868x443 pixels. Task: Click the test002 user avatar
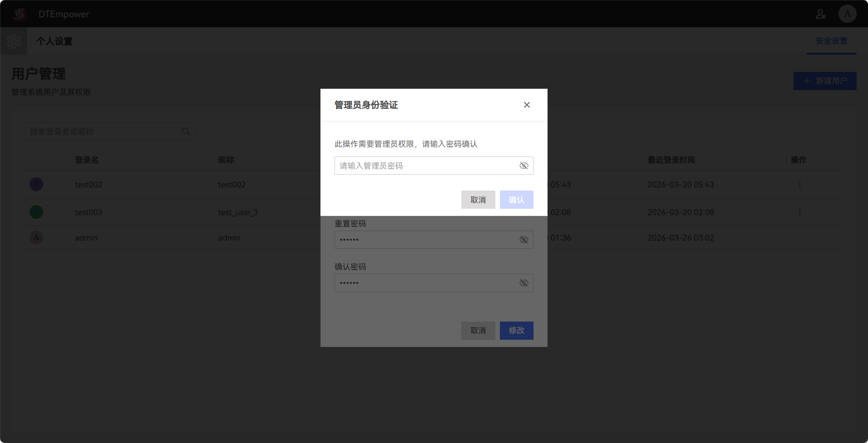click(x=36, y=184)
